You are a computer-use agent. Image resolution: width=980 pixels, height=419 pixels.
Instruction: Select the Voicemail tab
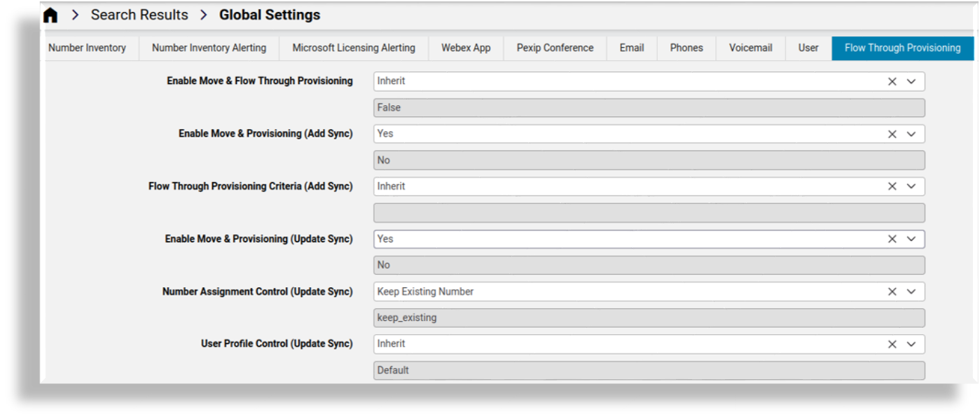click(x=750, y=48)
